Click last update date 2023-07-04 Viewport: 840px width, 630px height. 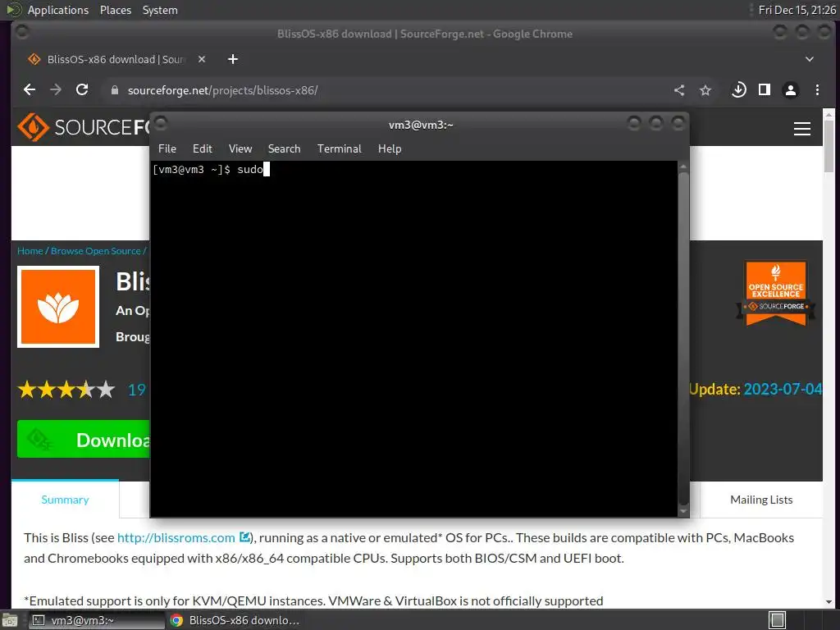[783, 389]
